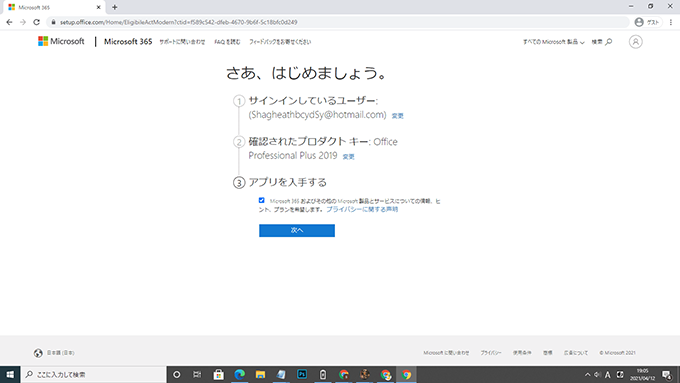
Task: Expand the すべての Microsoft 製品 dropdown
Action: click(x=553, y=42)
